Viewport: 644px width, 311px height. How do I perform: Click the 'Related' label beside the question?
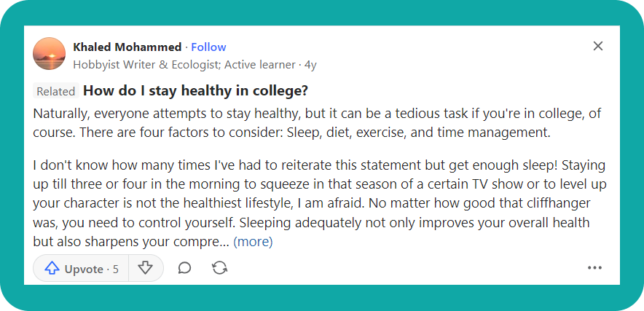(56, 92)
